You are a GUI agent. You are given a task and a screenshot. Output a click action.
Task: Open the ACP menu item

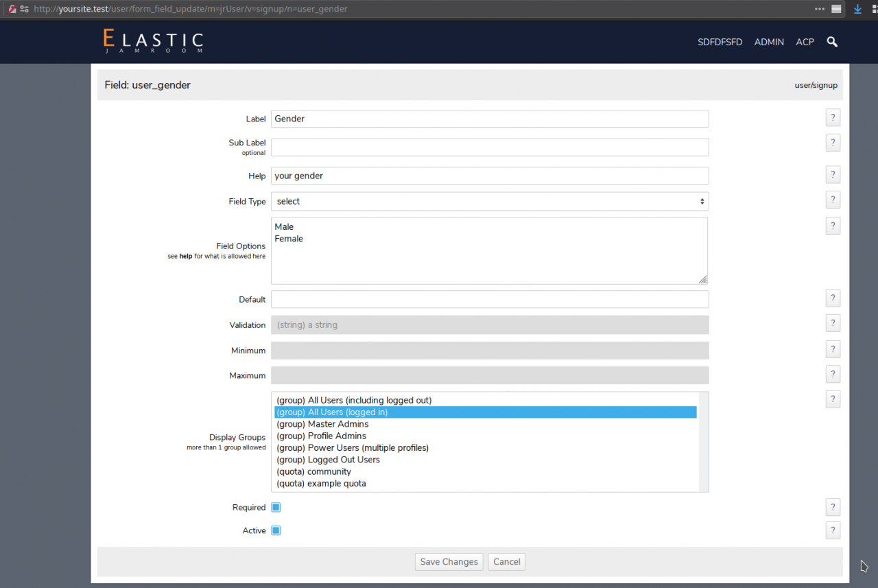[x=805, y=42]
